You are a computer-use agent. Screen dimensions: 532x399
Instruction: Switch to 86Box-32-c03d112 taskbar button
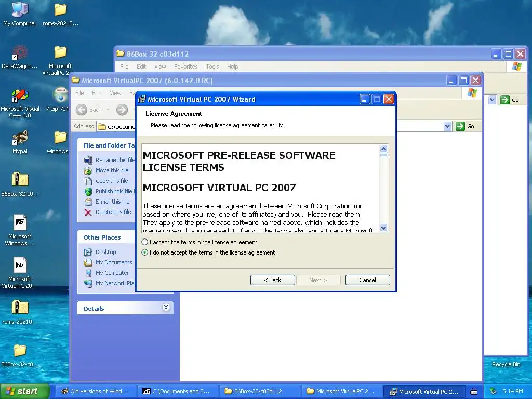[260, 391]
